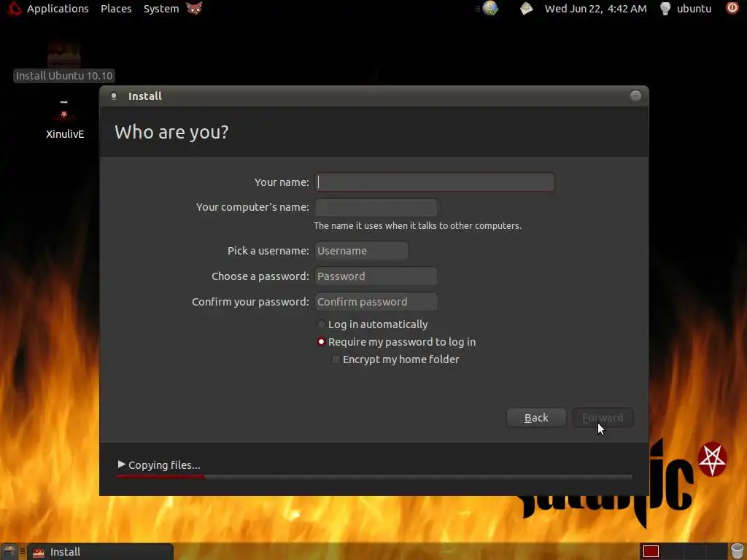The image size is (747, 560).
Task: Select Log in automatically option
Action: pos(373,324)
